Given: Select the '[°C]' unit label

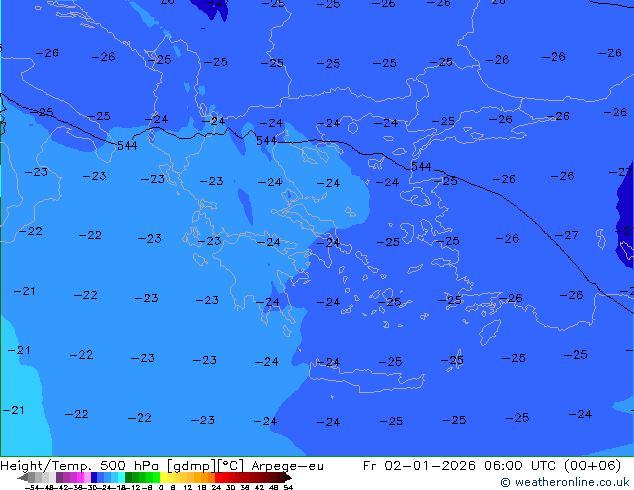Looking at the screenshot, I should [230, 466].
